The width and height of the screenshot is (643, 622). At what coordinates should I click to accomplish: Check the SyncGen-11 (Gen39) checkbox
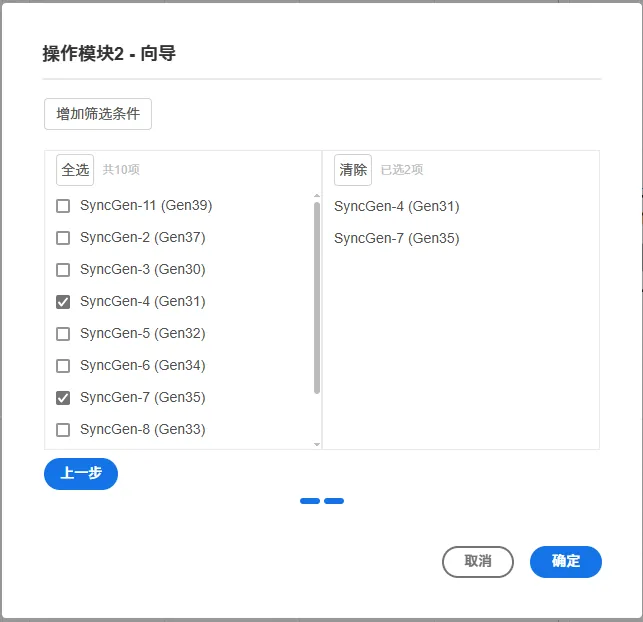pos(63,206)
